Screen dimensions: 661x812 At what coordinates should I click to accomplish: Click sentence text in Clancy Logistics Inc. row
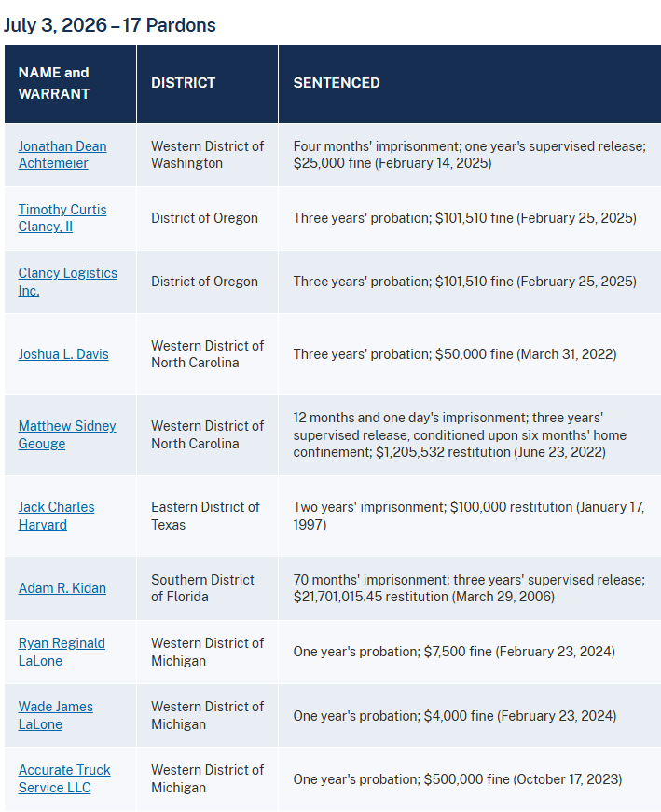coord(464,282)
